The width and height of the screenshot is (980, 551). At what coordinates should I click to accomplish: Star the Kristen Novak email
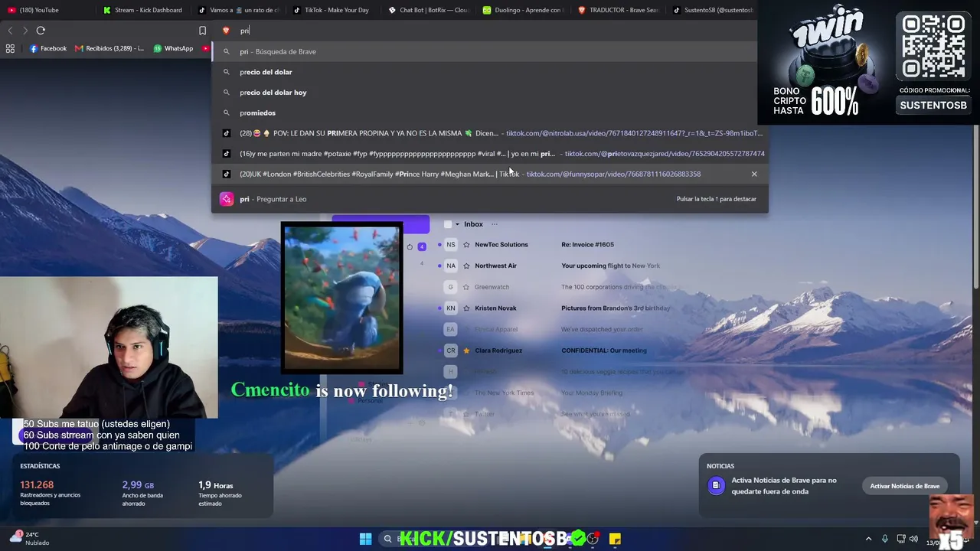point(466,308)
